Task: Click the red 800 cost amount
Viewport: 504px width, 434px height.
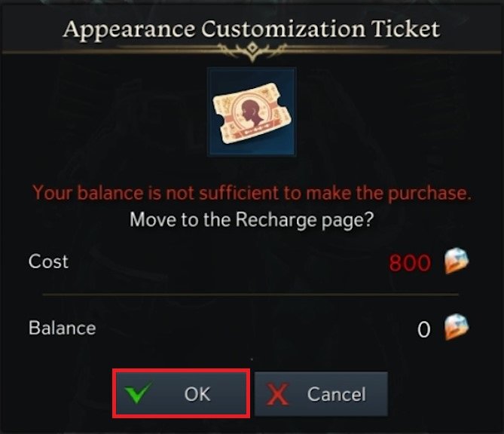Action: point(410,262)
